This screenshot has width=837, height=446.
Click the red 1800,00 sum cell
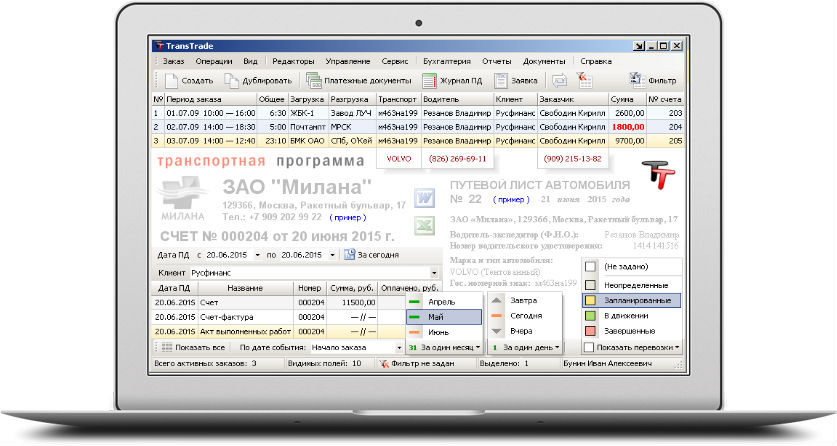627,127
